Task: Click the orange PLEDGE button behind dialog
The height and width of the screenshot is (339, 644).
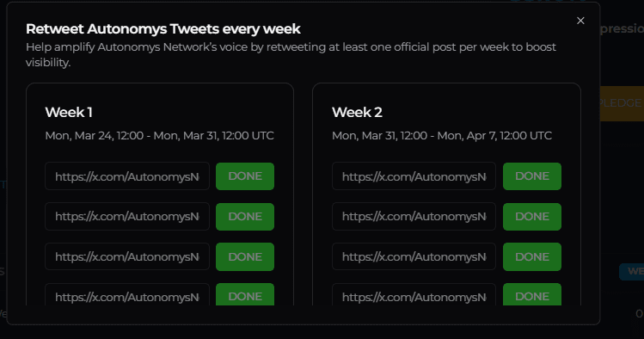Action: [622, 103]
